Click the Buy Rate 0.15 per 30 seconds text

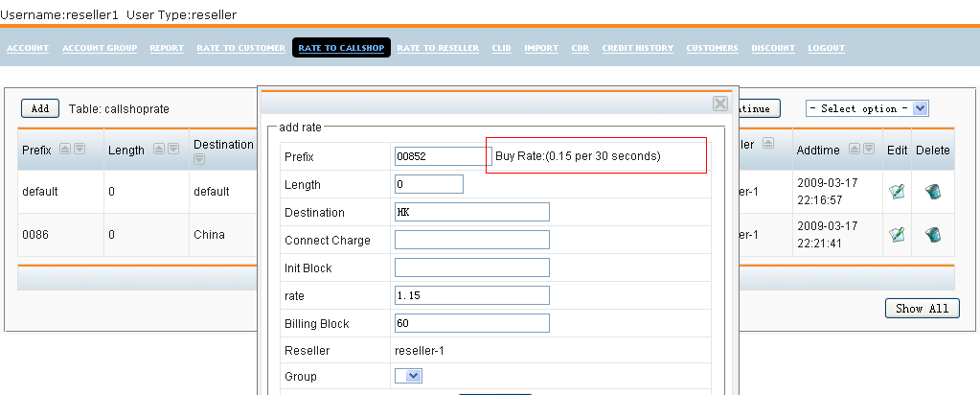(578, 156)
